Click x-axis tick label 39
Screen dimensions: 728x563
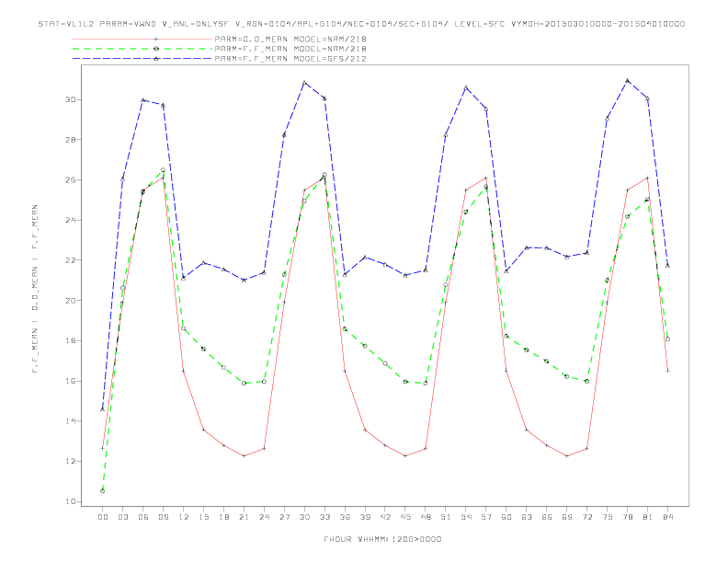click(365, 517)
